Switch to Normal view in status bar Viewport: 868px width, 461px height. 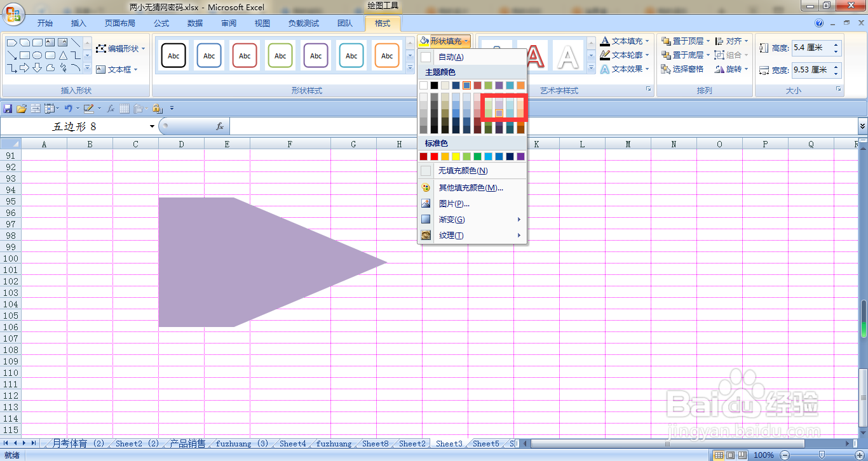(x=719, y=455)
